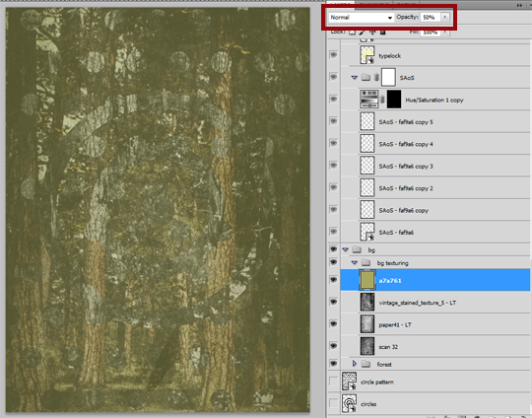This screenshot has width=532, height=418.
Task: Select vintage_stained_texture_5 layer thumbnail
Action: pyautogui.click(x=367, y=303)
